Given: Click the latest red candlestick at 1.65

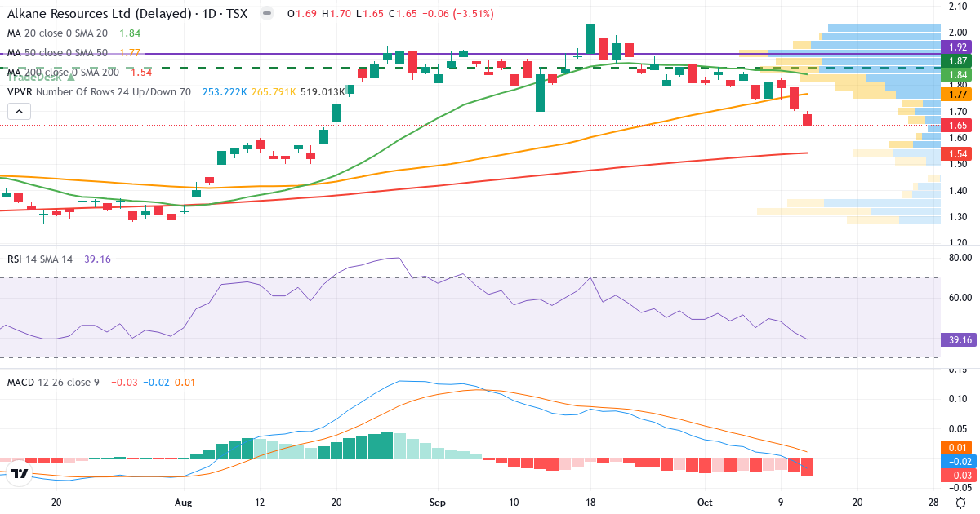Looking at the screenshot, I should (808, 119).
